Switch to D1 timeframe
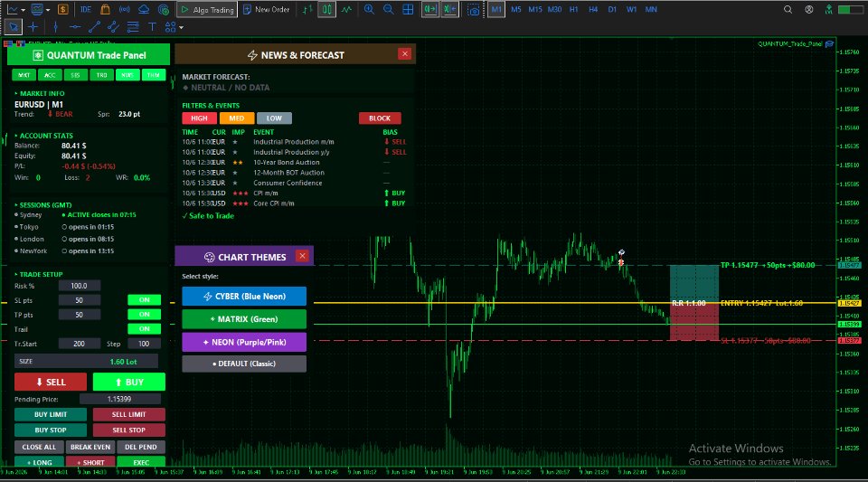The image size is (868, 482). pos(612,9)
